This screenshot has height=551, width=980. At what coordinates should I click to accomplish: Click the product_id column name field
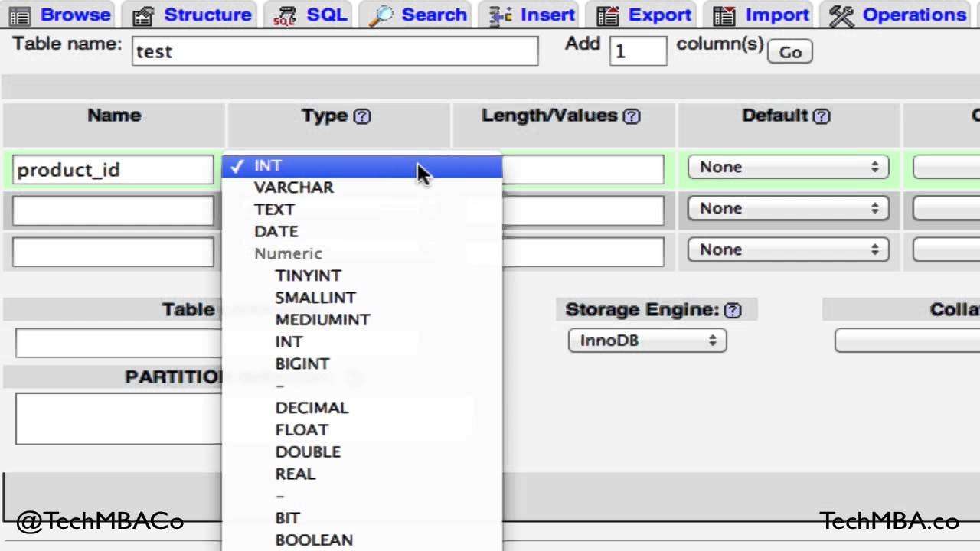pos(113,170)
